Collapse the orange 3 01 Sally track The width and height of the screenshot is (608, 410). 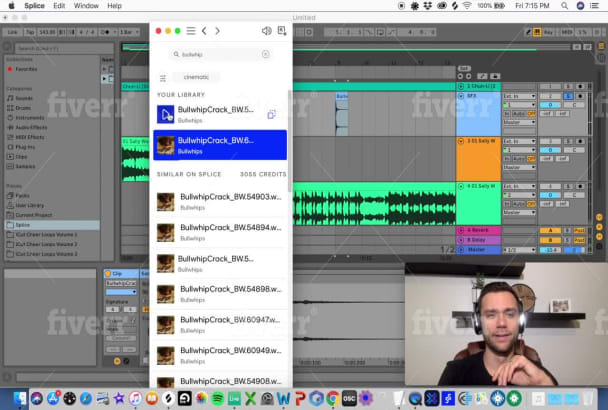[461, 141]
